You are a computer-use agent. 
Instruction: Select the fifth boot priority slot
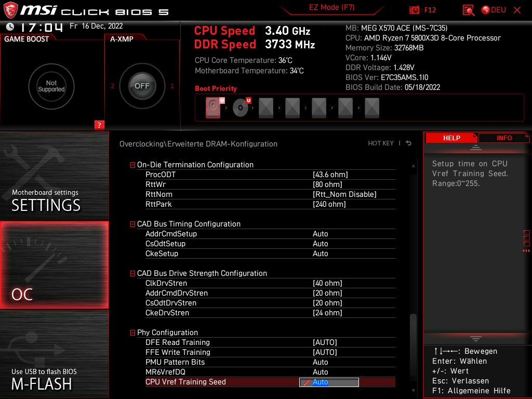[319, 108]
